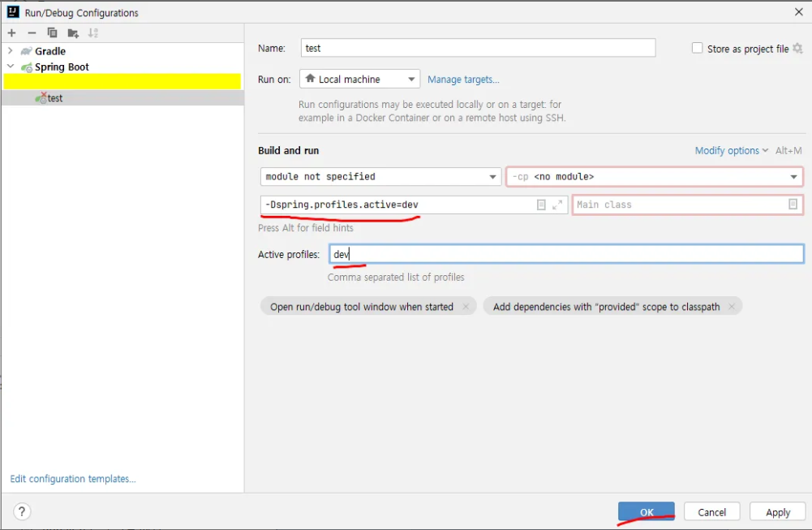Enable Store as project file checkbox
This screenshot has height=530, width=812.
[x=697, y=48]
